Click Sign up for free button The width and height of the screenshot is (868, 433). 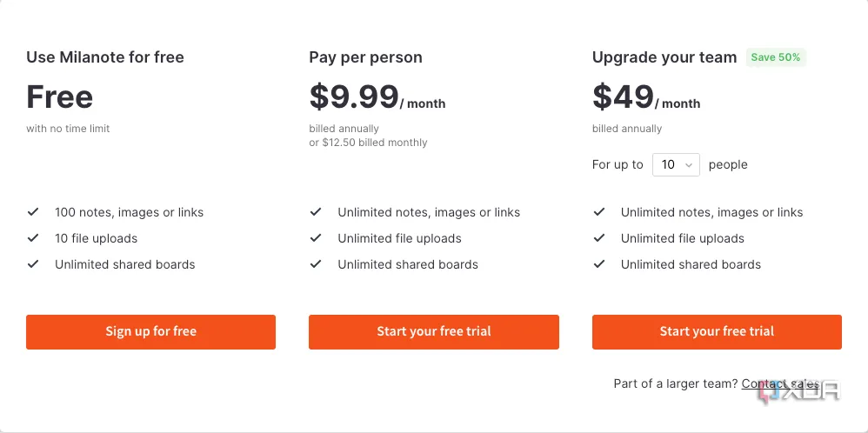click(150, 331)
